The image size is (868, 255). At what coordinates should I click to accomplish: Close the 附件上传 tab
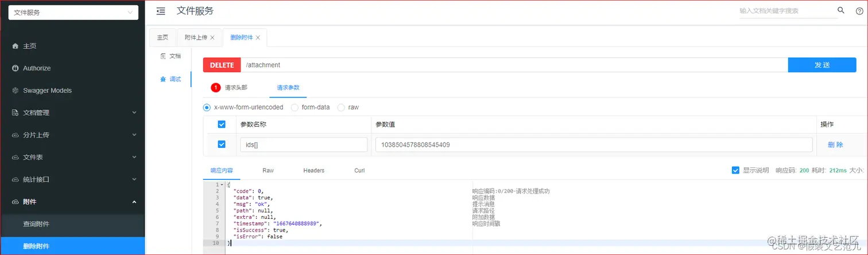click(x=212, y=38)
